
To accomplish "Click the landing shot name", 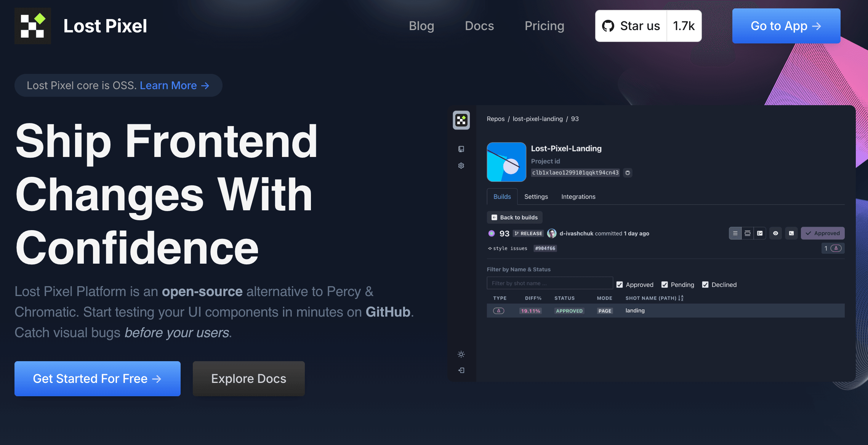I will (635, 311).
